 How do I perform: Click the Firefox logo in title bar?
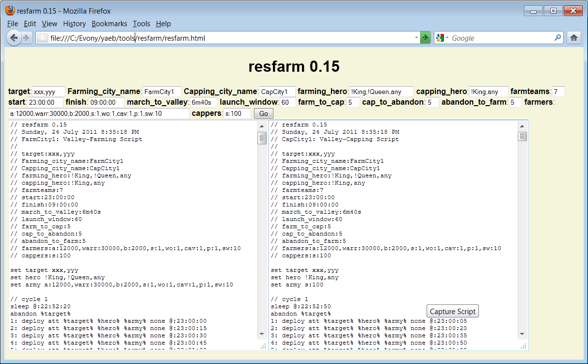coord(10,10)
